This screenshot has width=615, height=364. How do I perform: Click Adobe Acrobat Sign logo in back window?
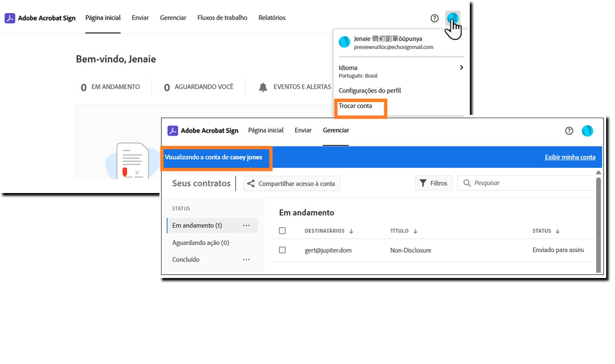(x=10, y=18)
